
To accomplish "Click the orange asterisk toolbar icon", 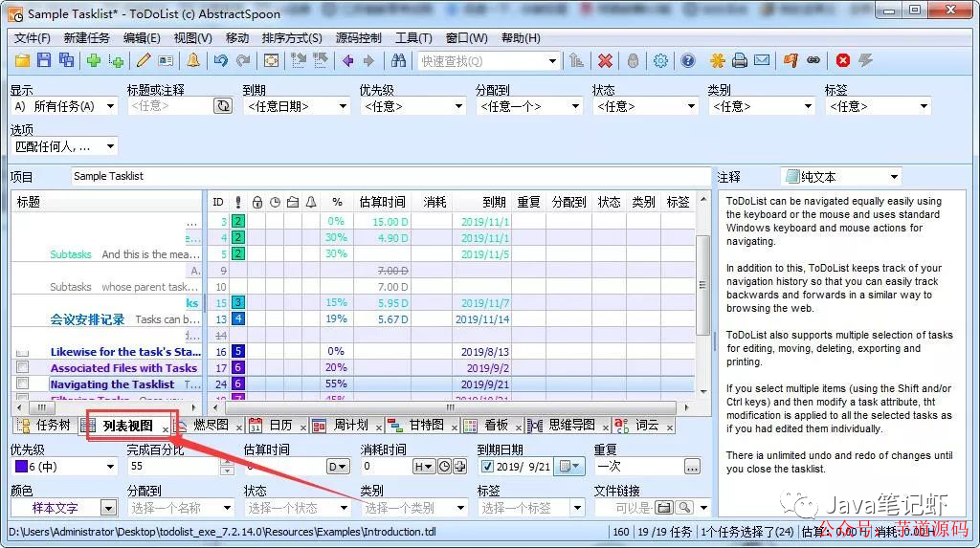I will click(x=717, y=60).
